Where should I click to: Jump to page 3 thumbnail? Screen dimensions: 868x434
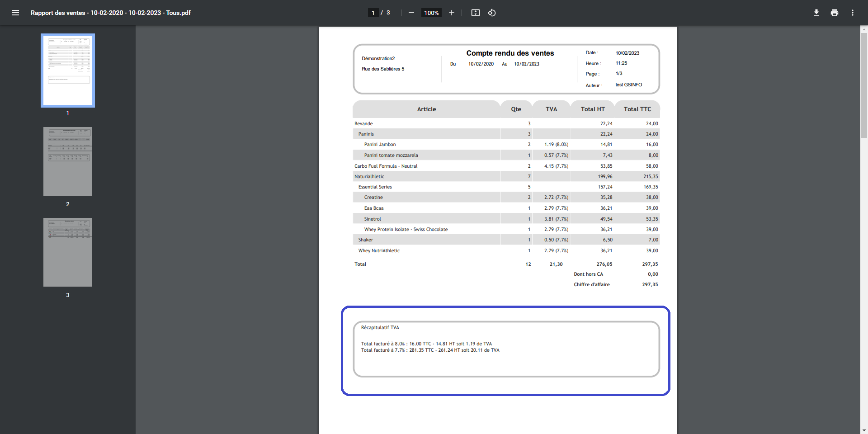point(68,252)
